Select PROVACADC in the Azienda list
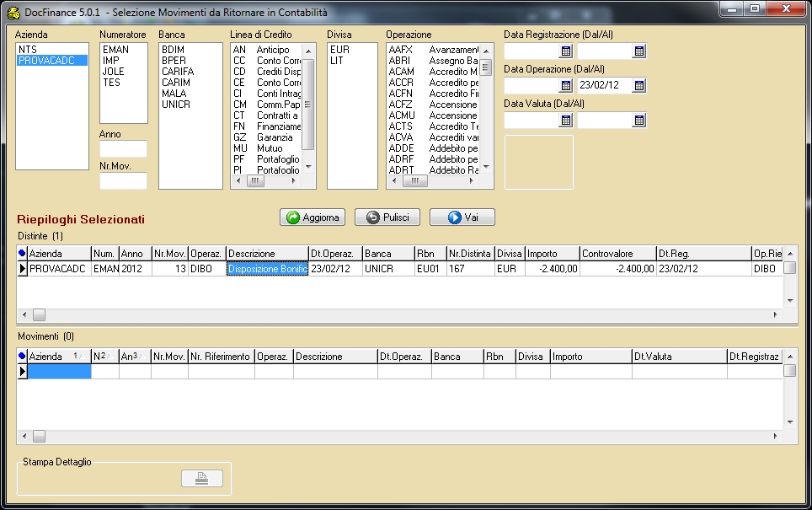Image resolution: width=812 pixels, height=510 pixels. click(x=45, y=61)
